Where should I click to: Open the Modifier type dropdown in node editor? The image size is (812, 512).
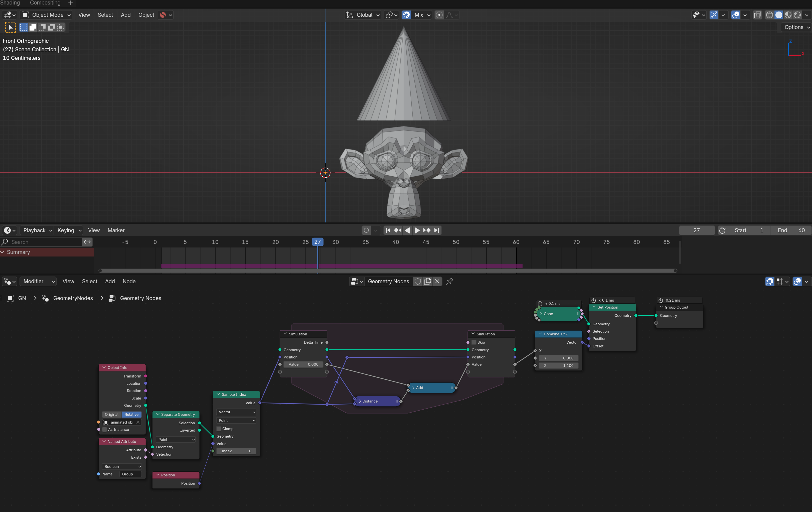click(38, 281)
